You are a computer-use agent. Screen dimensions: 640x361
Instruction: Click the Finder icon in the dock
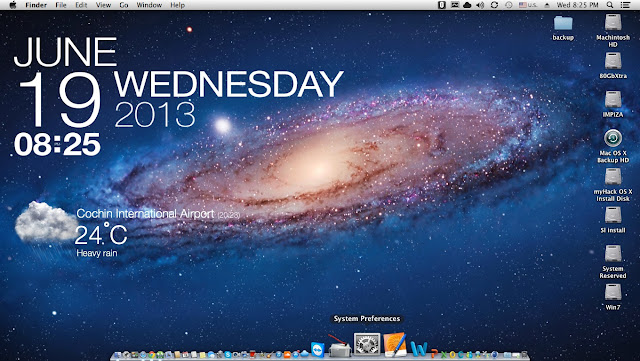pos(118,354)
